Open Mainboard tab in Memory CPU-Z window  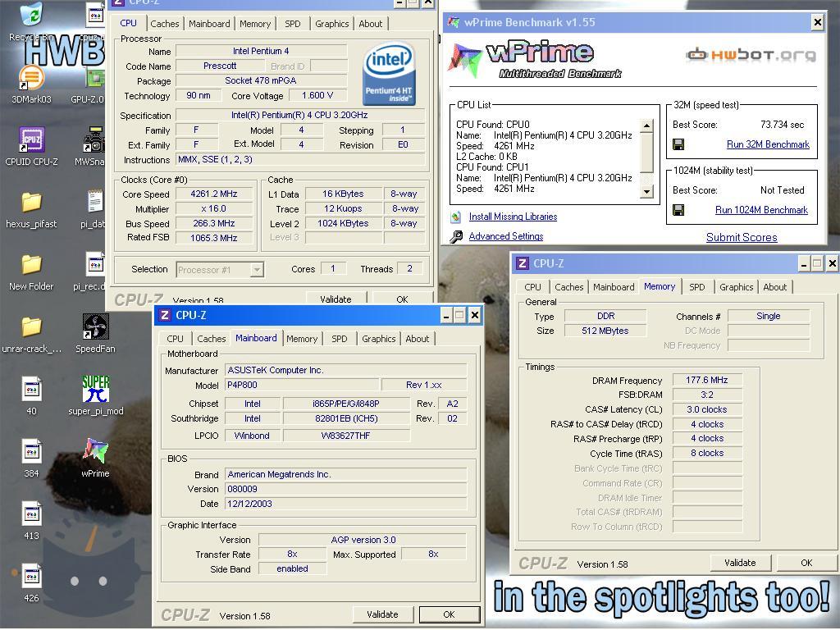614,287
